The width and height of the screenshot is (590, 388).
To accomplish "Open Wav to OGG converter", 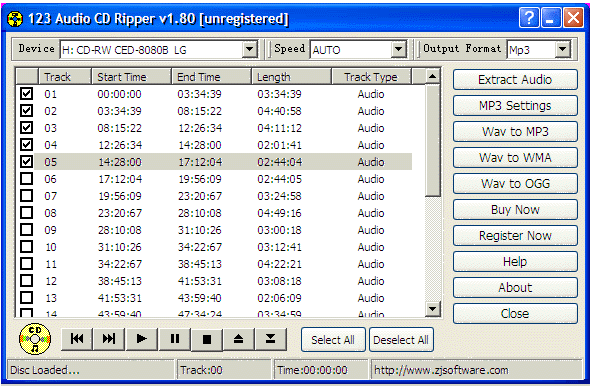I will point(515,184).
